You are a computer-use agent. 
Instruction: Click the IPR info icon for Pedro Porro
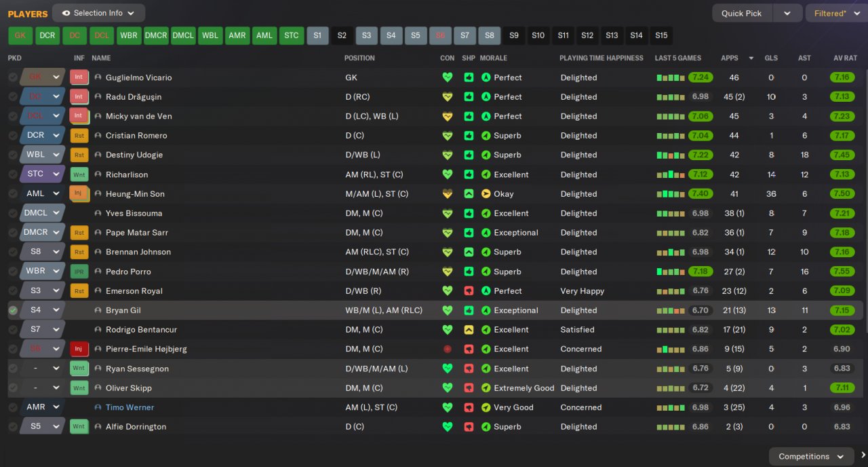click(x=79, y=272)
